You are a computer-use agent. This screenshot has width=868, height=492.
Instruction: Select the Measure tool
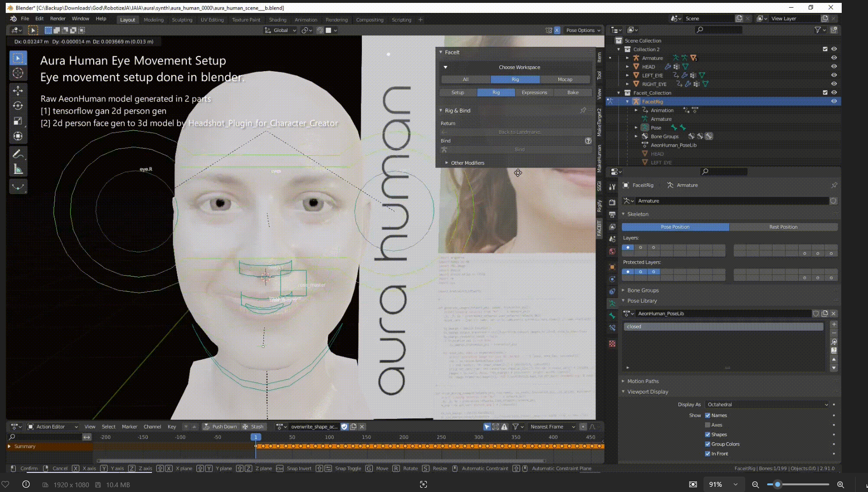pos(18,169)
